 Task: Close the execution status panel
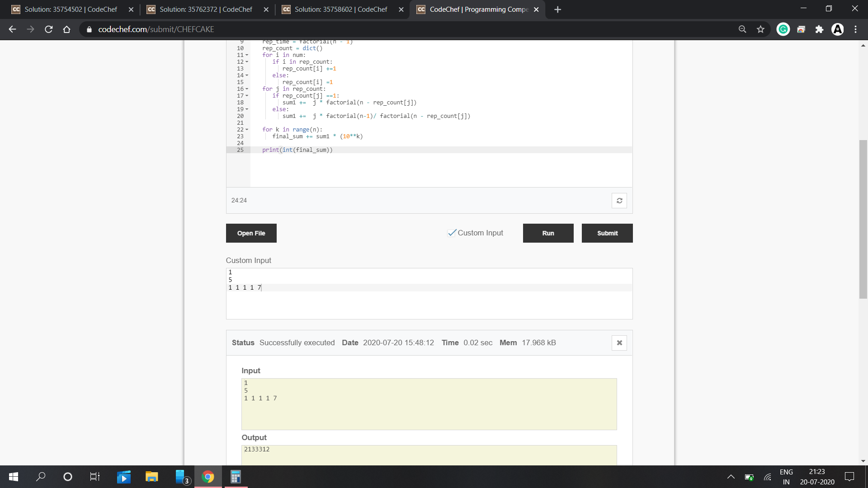619,343
